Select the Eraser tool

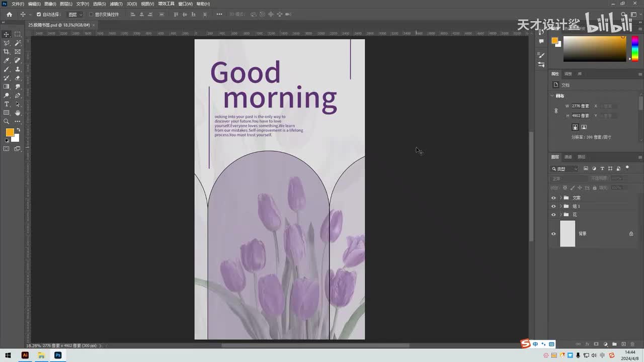18,78
